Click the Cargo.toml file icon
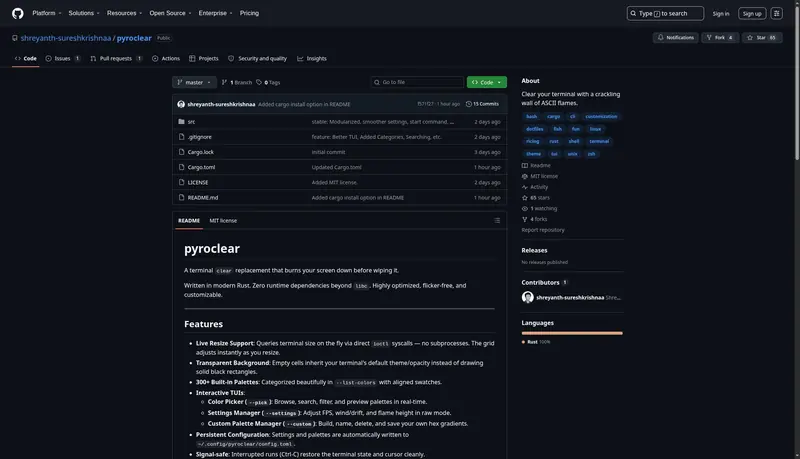Image resolution: width=800 pixels, height=459 pixels. tap(181, 167)
